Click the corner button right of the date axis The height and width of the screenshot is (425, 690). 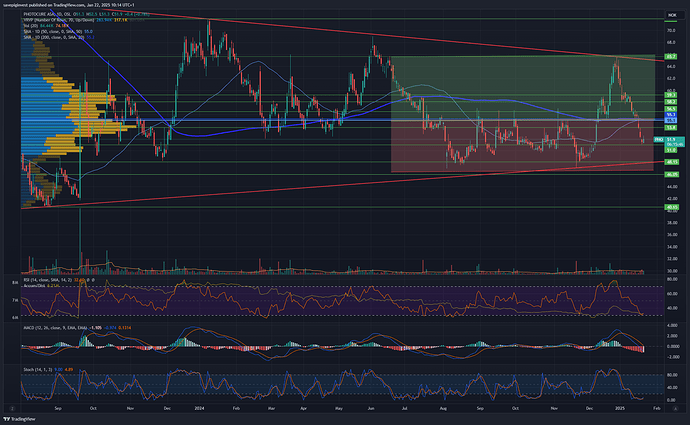(x=675, y=408)
